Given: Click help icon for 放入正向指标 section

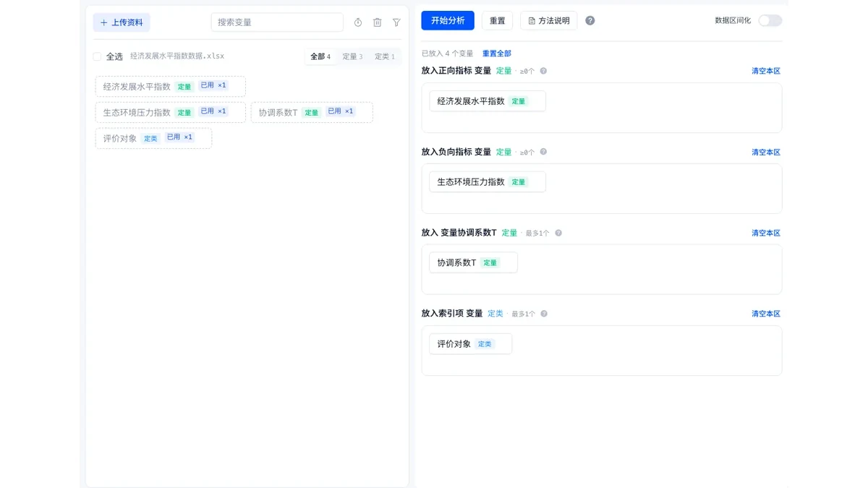Looking at the screenshot, I should (543, 71).
